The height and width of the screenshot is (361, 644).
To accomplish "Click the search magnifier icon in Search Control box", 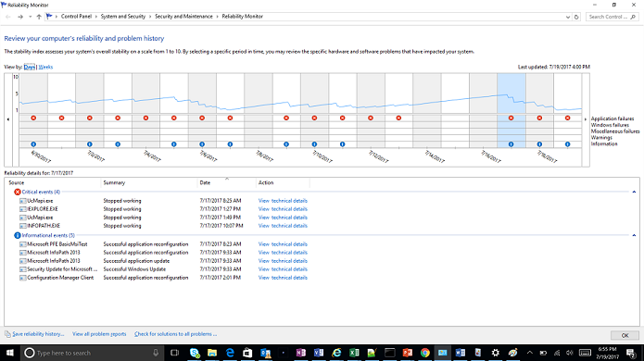I will [x=633, y=17].
